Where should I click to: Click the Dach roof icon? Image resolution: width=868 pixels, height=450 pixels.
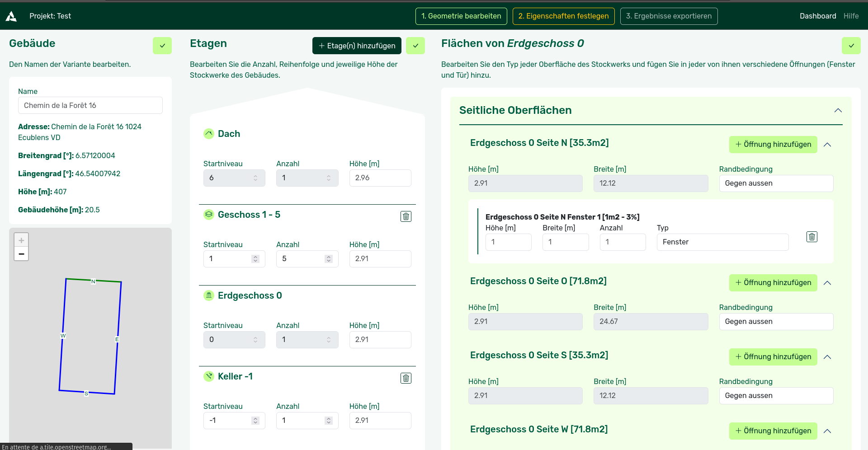209,134
